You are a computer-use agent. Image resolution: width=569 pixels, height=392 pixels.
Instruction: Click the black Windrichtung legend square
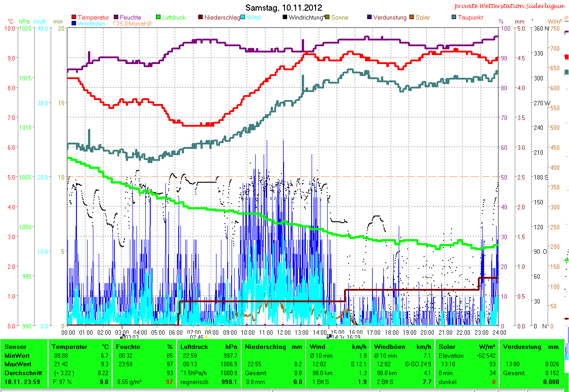(x=285, y=18)
